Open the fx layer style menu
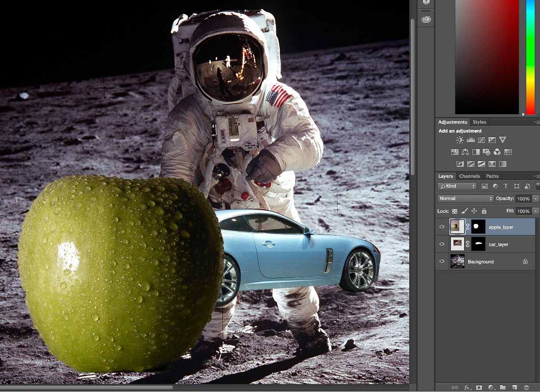 click(x=467, y=387)
